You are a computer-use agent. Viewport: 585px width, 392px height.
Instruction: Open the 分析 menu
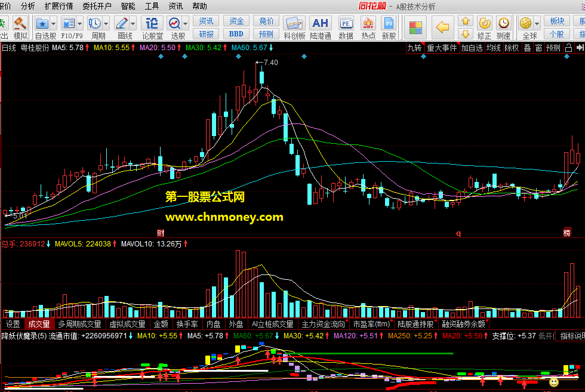(27, 6)
